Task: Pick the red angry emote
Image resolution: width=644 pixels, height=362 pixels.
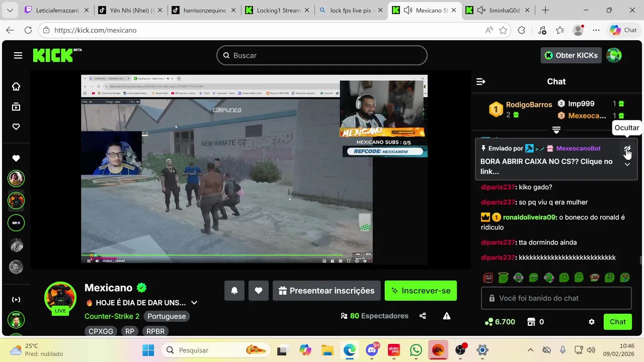Action: point(488,278)
